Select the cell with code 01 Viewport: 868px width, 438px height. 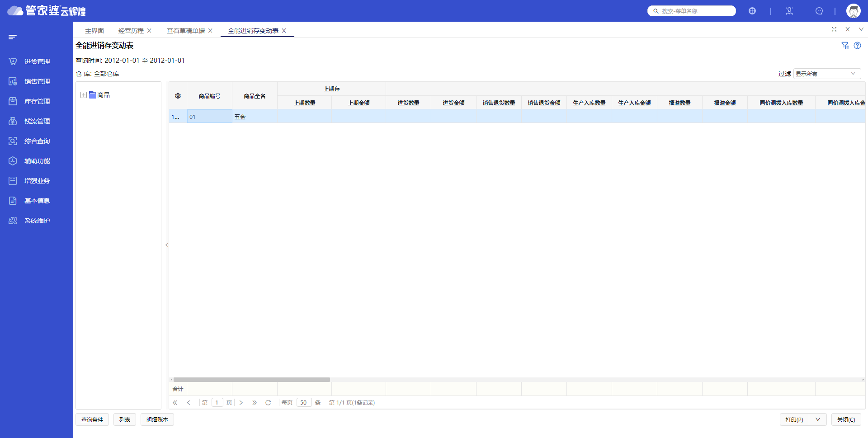(x=210, y=117)
